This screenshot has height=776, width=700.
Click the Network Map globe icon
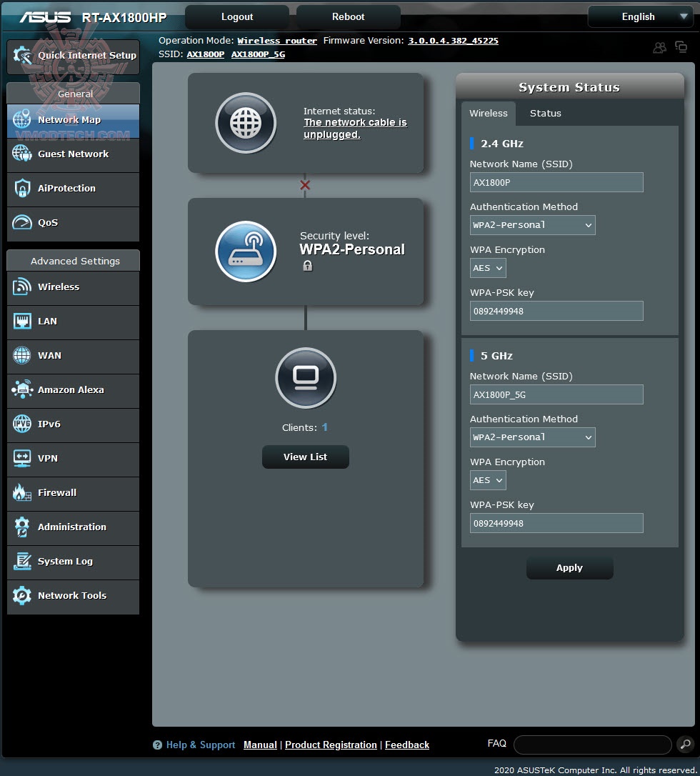click(21, 119)
